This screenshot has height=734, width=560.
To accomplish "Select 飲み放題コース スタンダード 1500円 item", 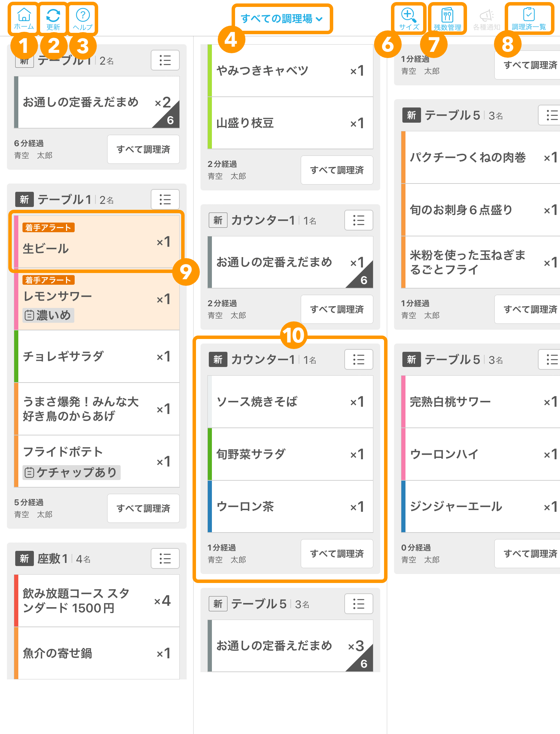I will (97, 601).
